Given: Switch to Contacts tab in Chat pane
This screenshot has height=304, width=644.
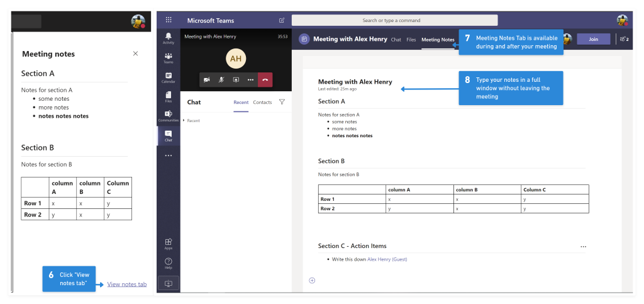Looking at the screenshot, I should click(x=262, y=103).
